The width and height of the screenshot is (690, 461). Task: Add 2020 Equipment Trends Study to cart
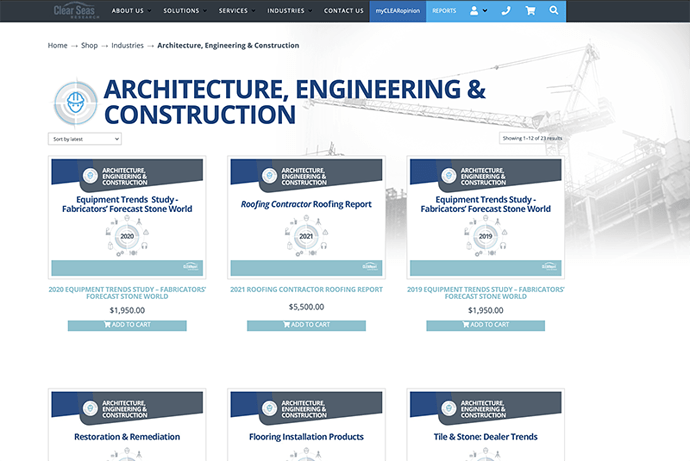coord(127,325)
